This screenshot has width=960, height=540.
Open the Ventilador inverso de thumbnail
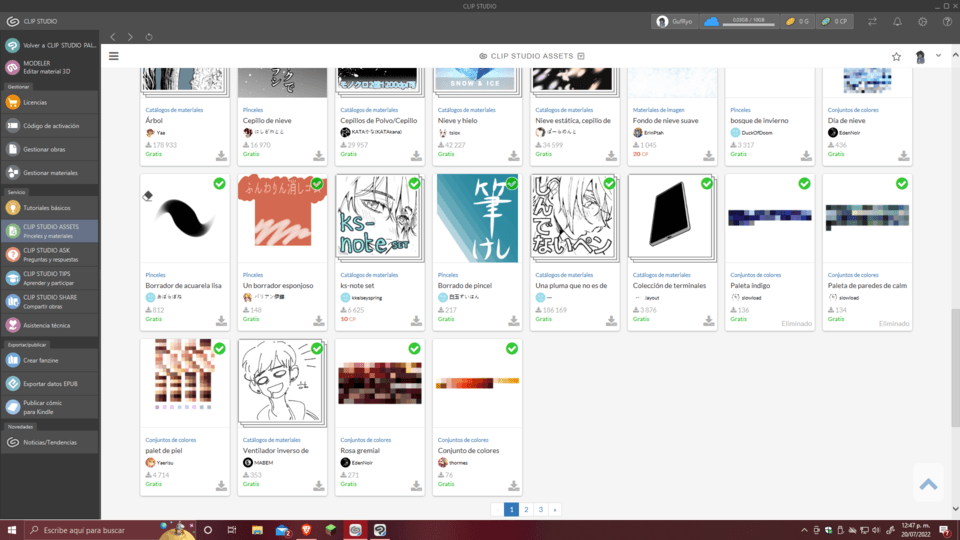pyautogui.click(x=282, y=383)
